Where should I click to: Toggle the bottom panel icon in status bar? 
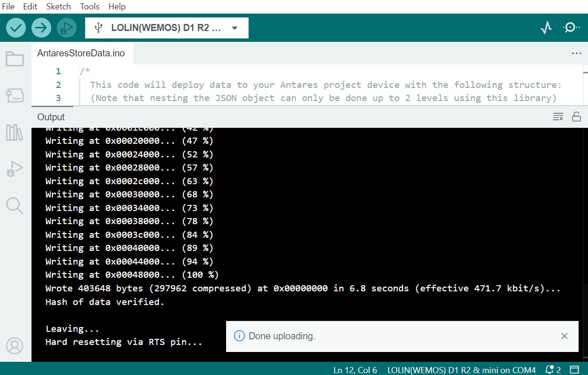point(574,369)
